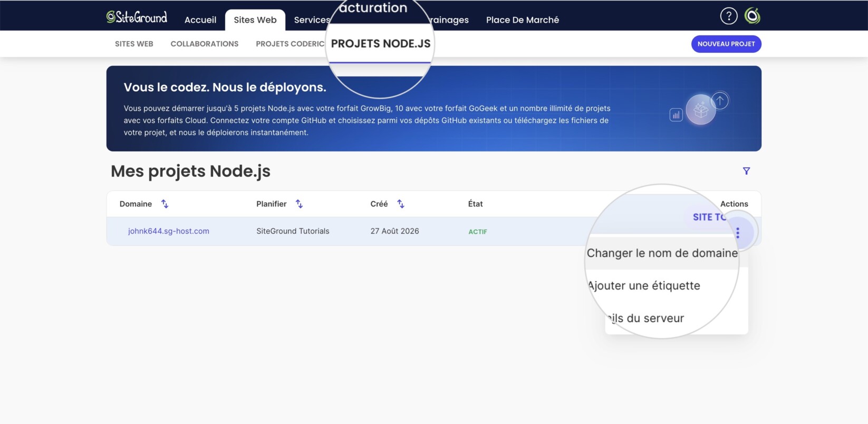Screen dimensions: 868x424
Task: Click the État column header
Action: (475, 204)
